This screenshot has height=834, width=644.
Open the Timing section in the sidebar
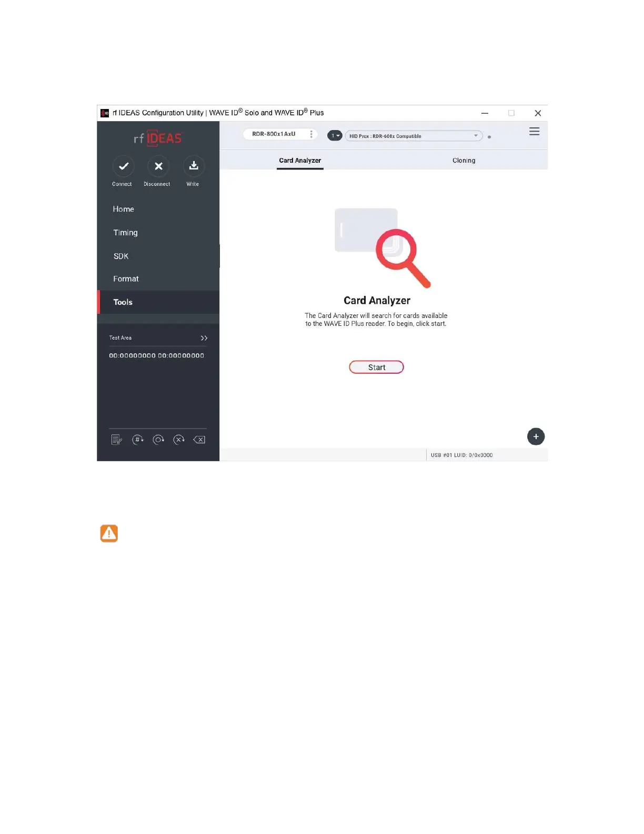tap(125, 233)
